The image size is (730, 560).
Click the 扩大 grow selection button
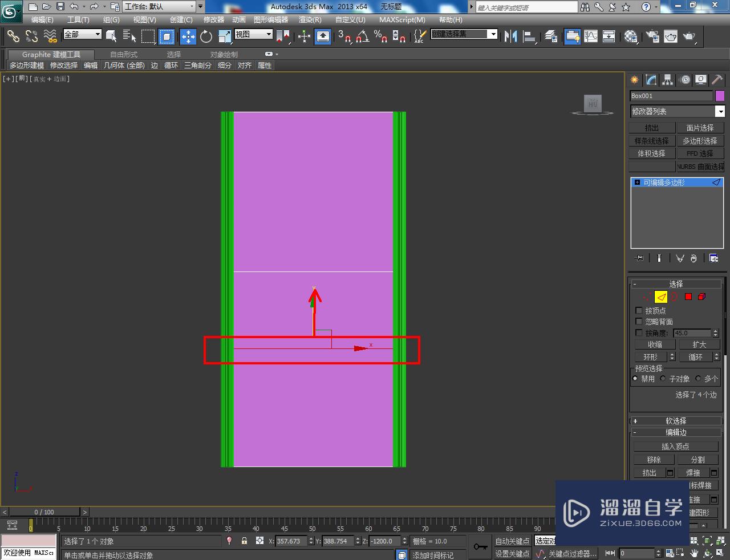(x=699, y=344)
